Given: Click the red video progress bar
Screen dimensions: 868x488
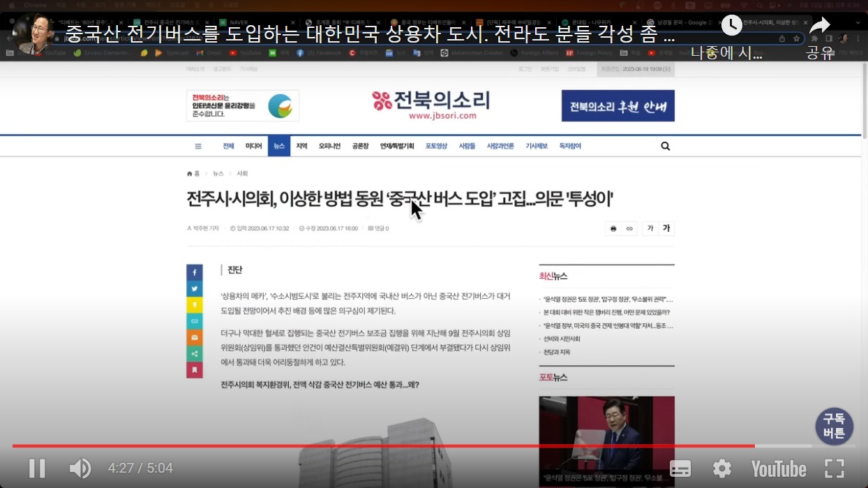Looking at the screenshot, I should (x=382, y=445).
